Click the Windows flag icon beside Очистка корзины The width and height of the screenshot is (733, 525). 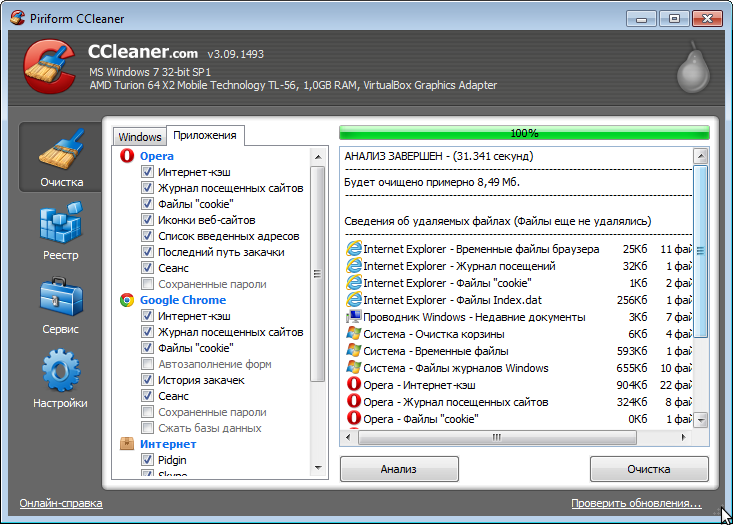click(354, 334)
